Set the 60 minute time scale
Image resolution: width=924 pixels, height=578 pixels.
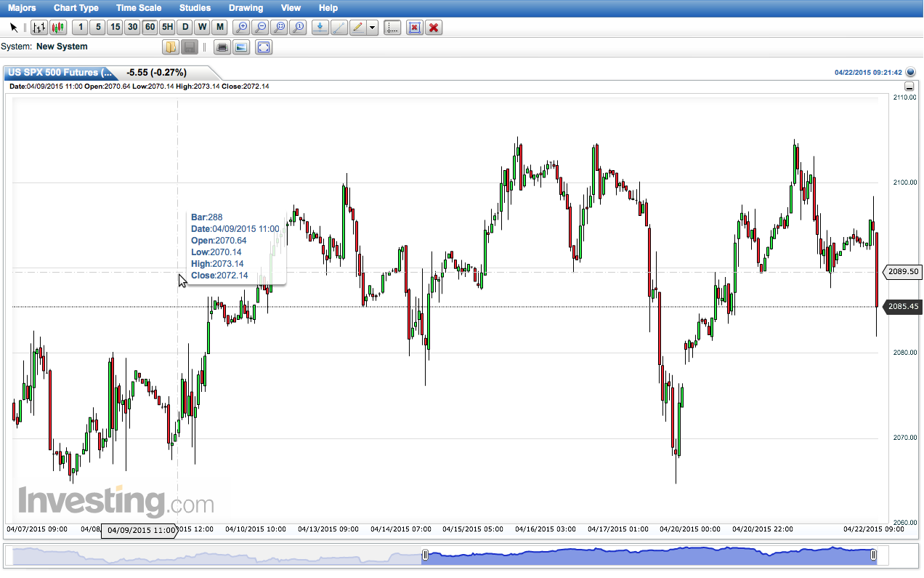pos(150,28)
